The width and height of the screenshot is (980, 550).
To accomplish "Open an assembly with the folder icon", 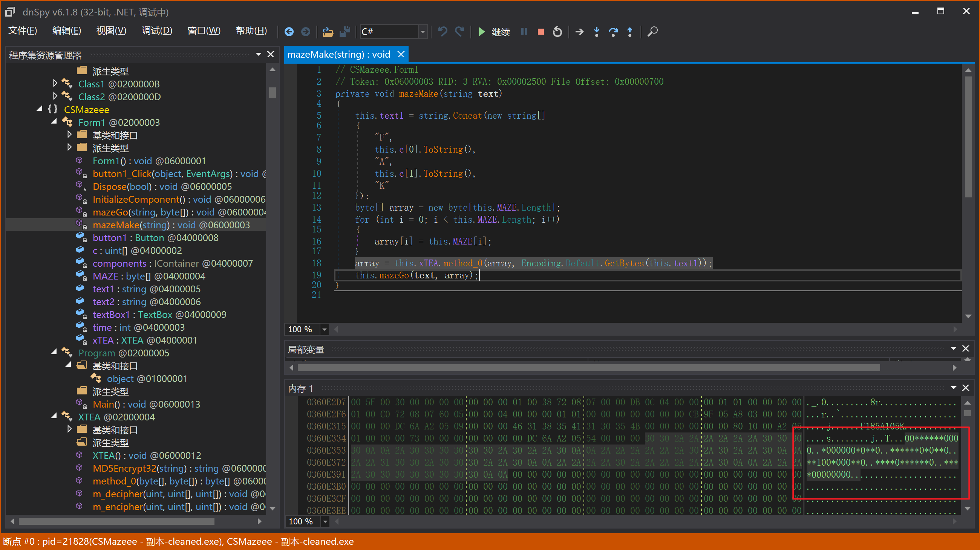I will click(328, 32).
